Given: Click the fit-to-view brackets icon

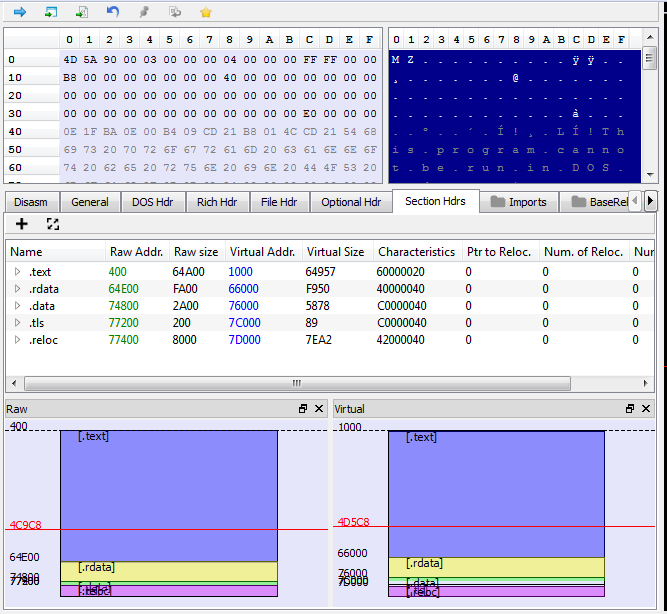Looking at the screenshot, I should pos(53,224).
